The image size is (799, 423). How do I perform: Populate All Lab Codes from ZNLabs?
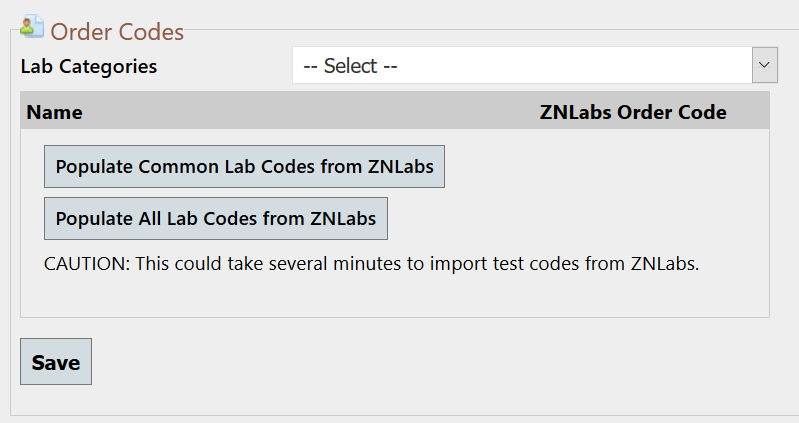pyautogui.click(x=216, y=219)
